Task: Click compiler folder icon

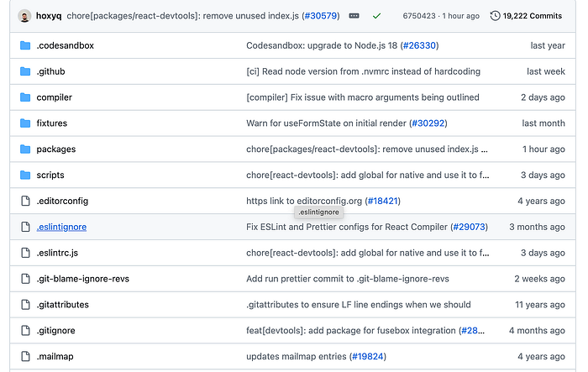Action: click(x=25, y=97)
